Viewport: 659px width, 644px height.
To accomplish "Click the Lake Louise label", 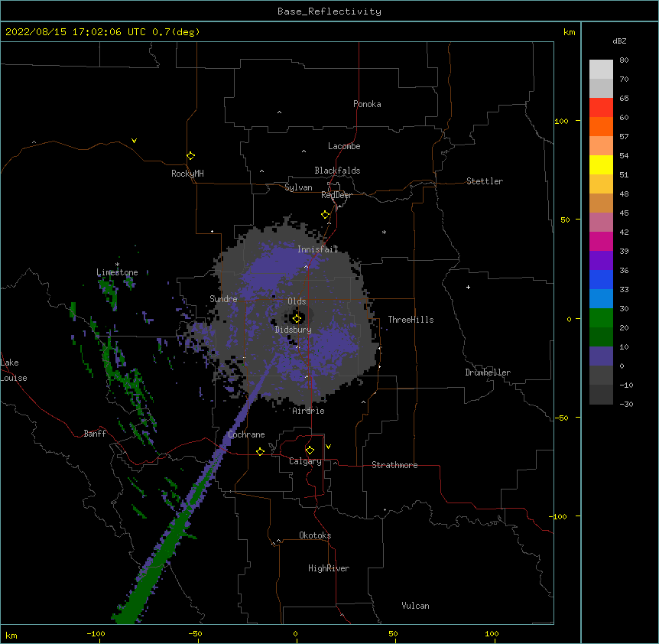I will [x=14, y=370].
